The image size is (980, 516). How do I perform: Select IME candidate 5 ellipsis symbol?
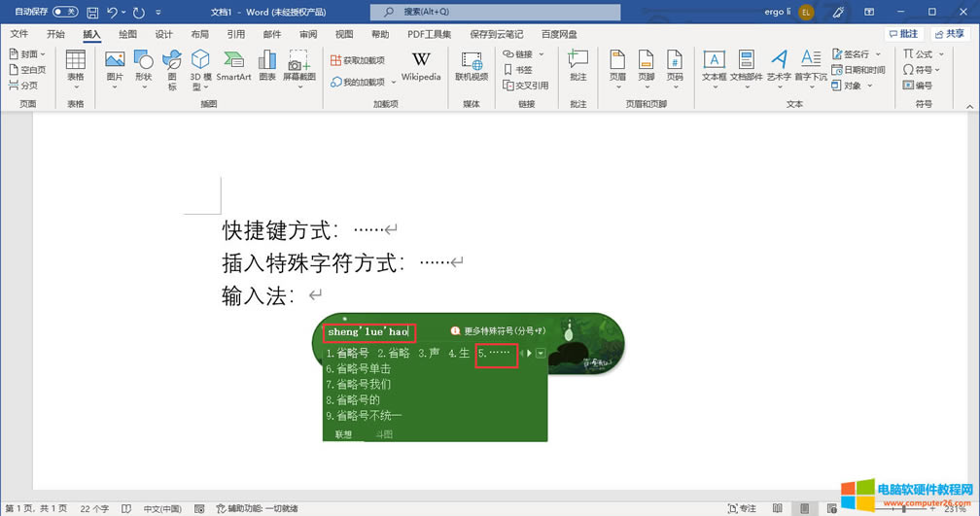496,353
